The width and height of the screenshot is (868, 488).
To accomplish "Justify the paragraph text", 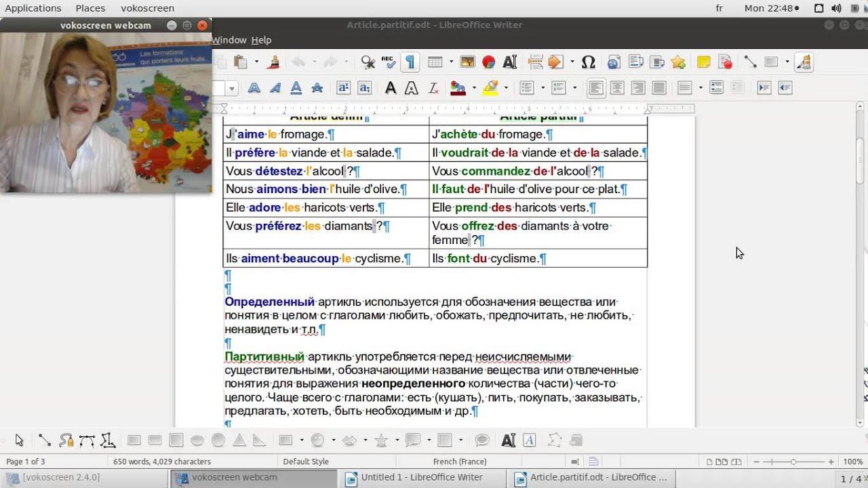I will click(658, 87).
